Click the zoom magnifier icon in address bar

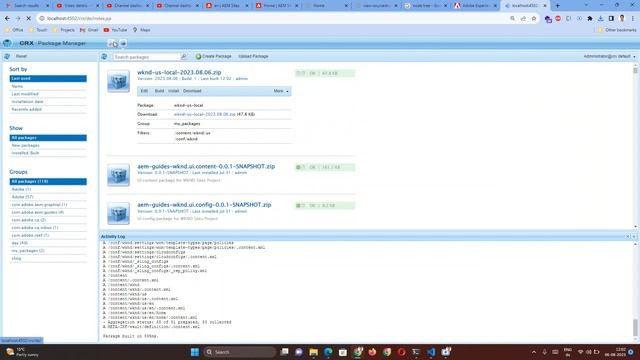(x=513, y=18)
